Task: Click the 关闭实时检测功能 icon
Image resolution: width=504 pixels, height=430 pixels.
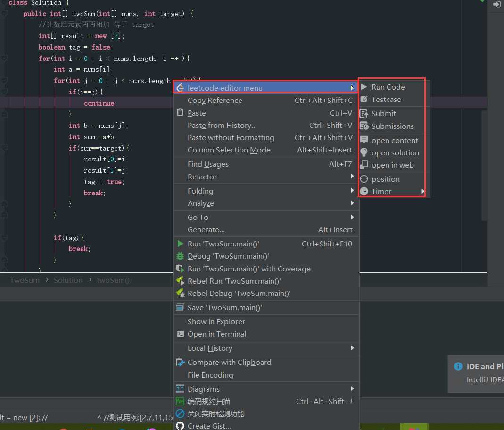Action: 180,413
